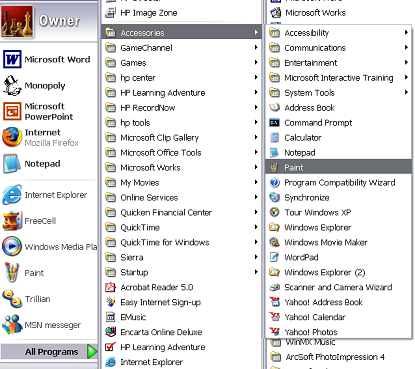Open the hp center menu folder

click(182, 77)
